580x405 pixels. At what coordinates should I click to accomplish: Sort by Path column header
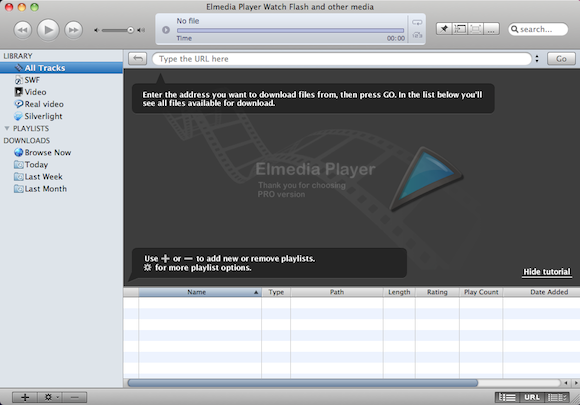337,292
